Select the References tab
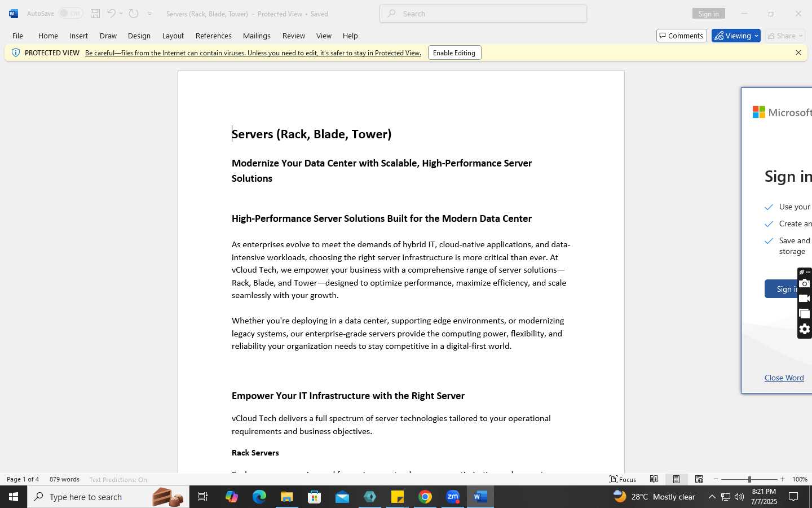This screenshot has height=508, width=812. [214, 36]
